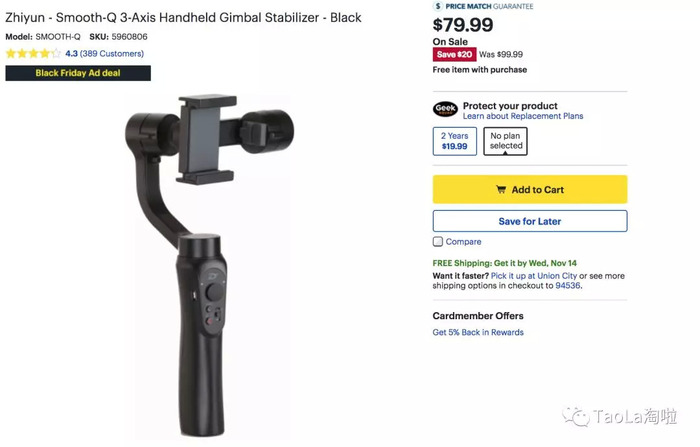Click the Price Match Guarantee text
This screenshot has height=447, width=700.
489,6
